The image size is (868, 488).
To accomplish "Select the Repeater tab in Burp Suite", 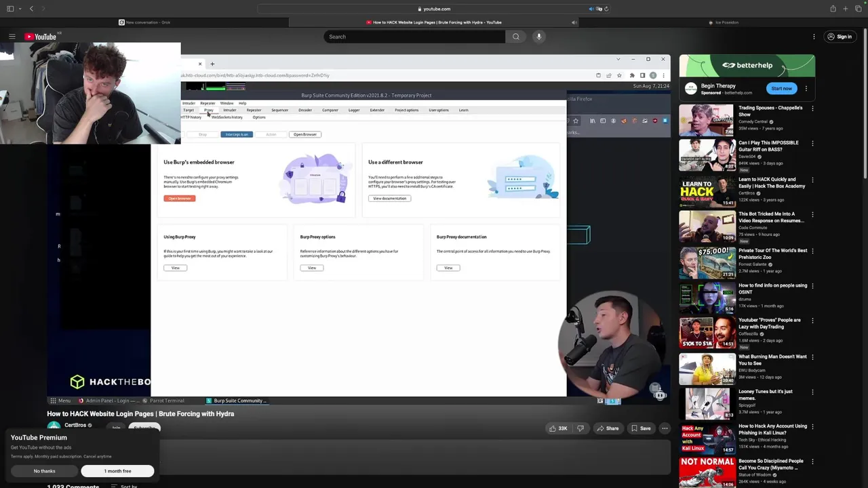I will pos(254,110).
